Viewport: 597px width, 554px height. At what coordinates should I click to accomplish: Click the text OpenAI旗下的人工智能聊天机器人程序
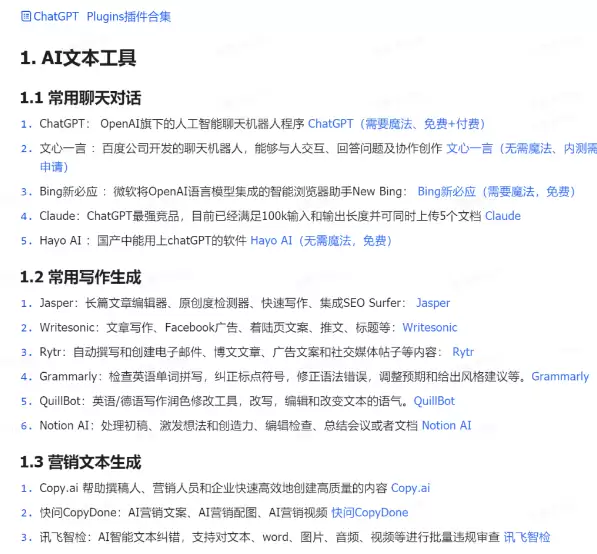pos(202,124)
